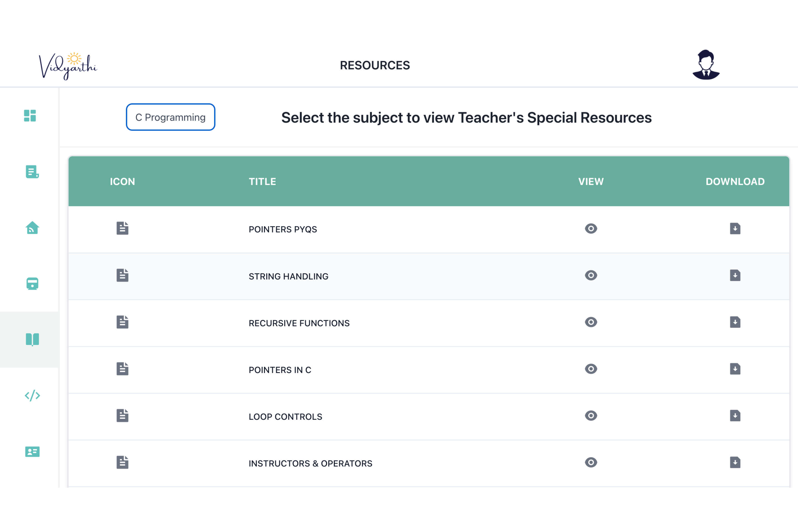This screenshot has height=532, width=798.
Task: Download the POINTERS PYQS file
Action: (735, 229)
